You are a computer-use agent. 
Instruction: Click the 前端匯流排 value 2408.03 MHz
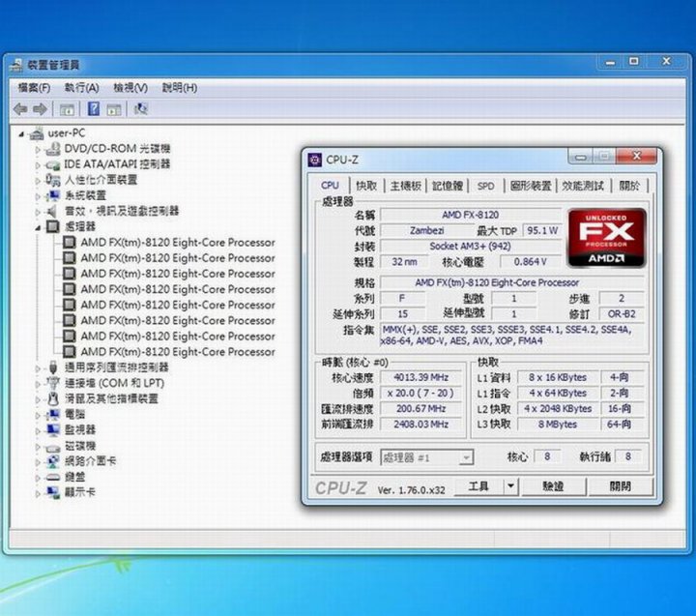(420, 425)
